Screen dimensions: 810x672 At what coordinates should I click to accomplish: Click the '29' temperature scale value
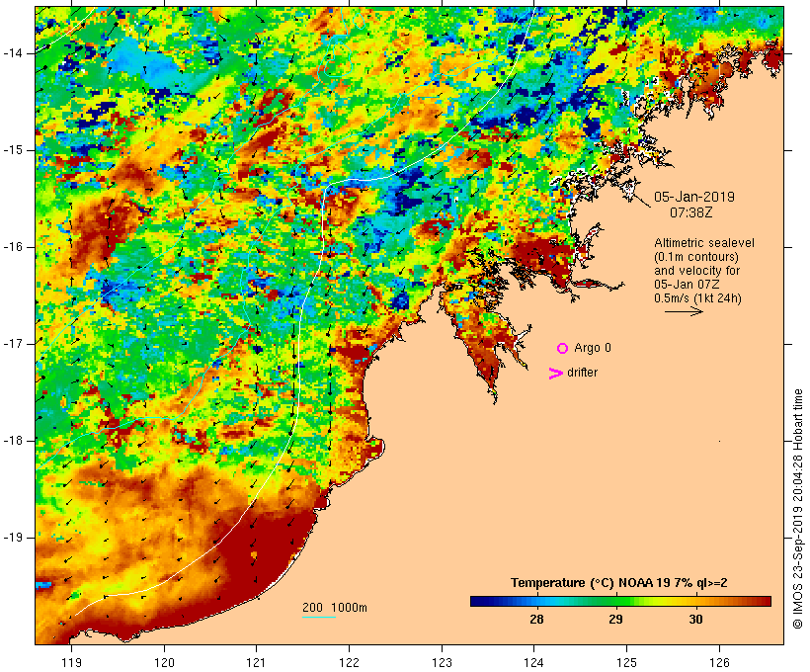pos(615,619)
